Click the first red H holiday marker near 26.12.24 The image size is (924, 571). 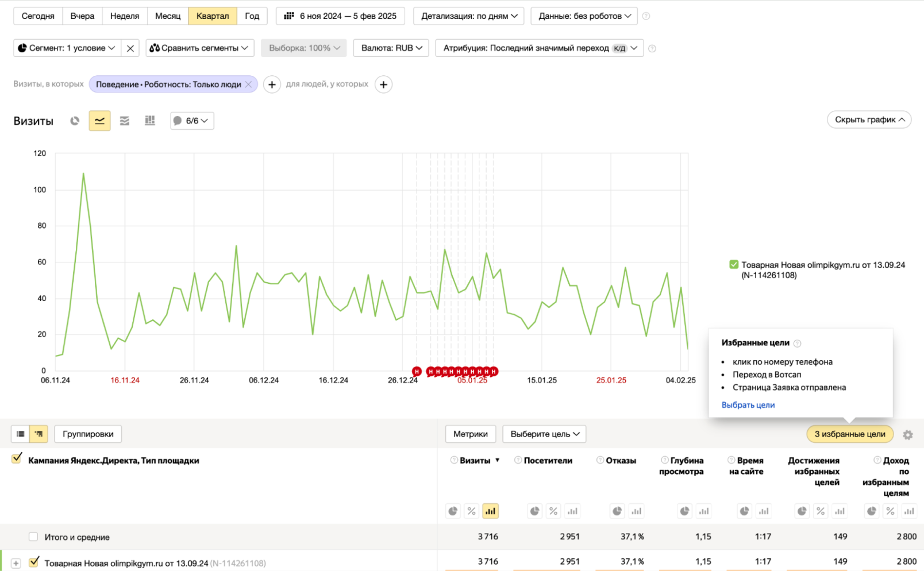click(417, 372)
